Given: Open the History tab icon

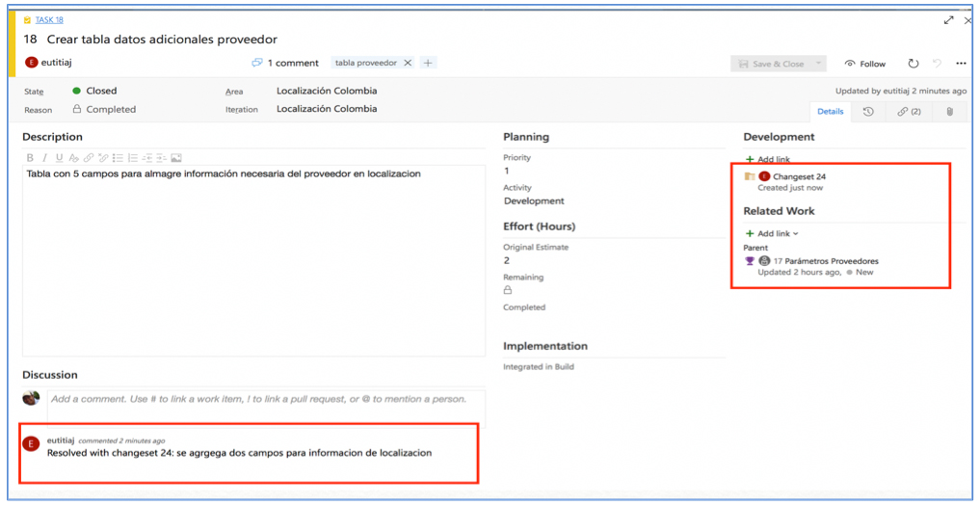Looking at the screenshot, I should [x=868, y=112].
